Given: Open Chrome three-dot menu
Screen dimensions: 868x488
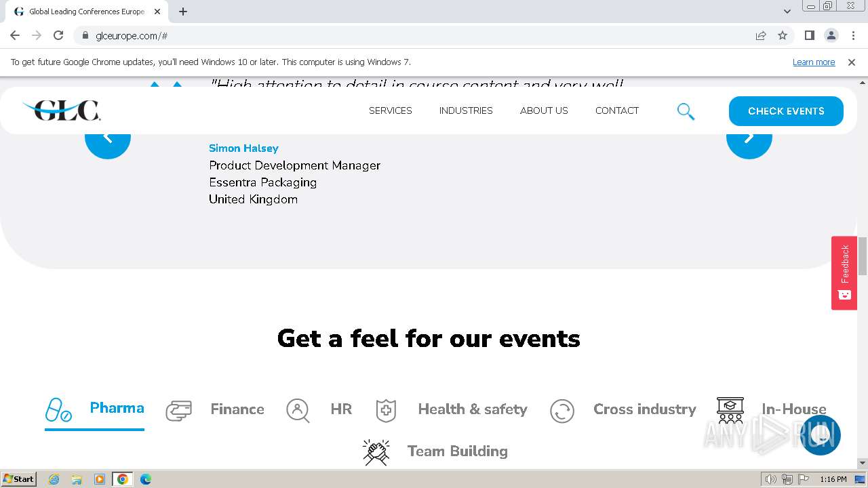Looking at the screenshot, I should (x=853, y=35).
